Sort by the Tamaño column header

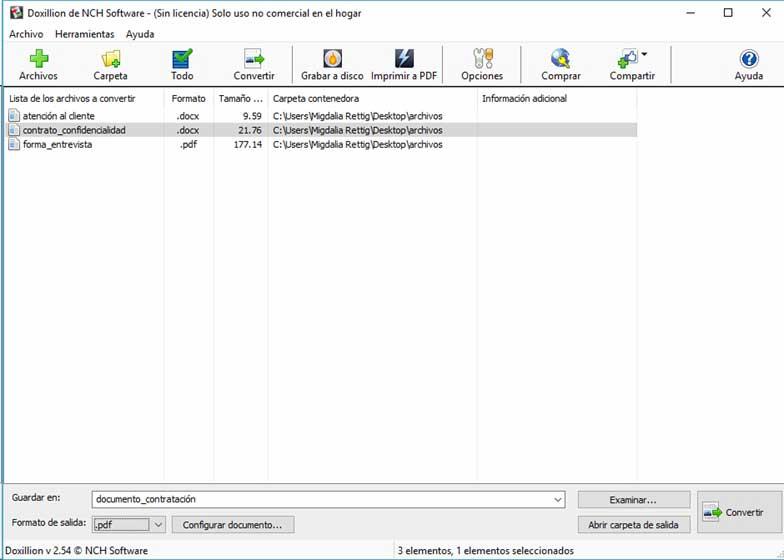tap(241, 98)
